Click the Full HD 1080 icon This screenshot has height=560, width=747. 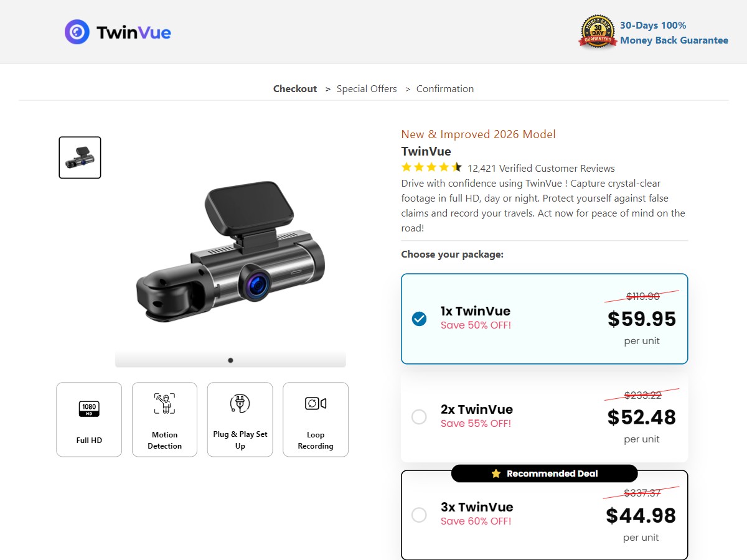tap(89, 409)
